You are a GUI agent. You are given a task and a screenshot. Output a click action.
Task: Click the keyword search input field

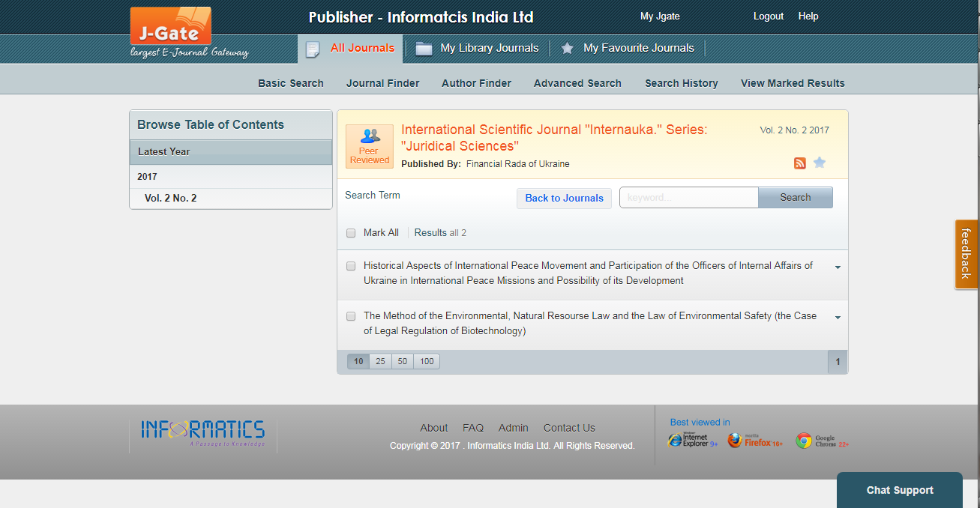click(688, 198)
